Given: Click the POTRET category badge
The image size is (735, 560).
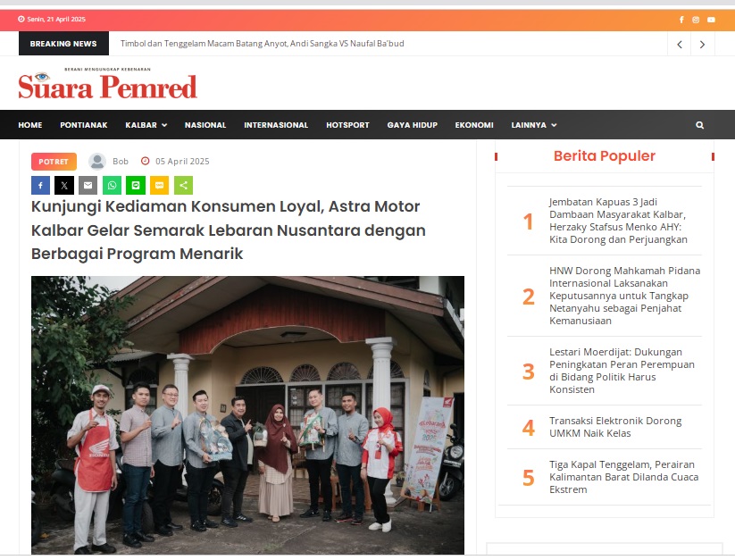Looking at the screenshot, I should 54,162.
